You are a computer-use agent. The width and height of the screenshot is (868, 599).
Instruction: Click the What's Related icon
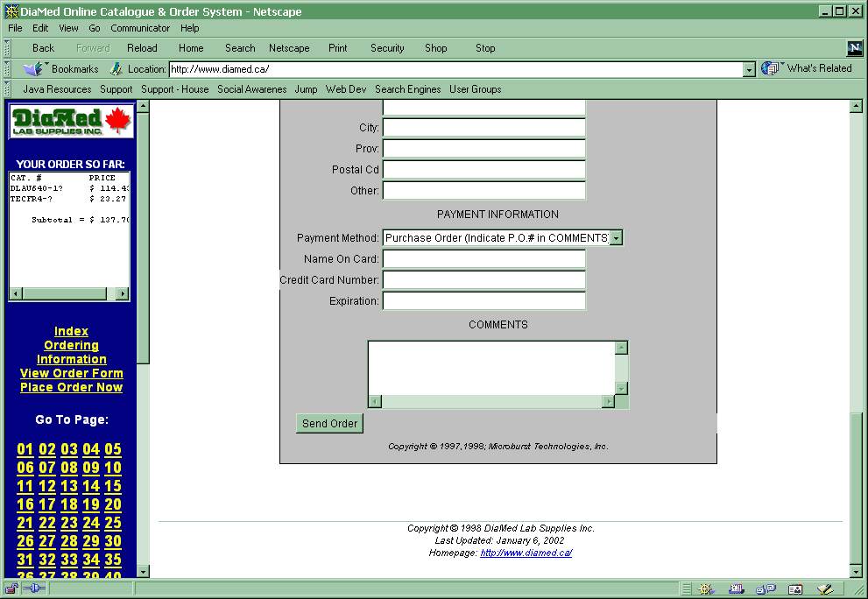tap(772, 68)
